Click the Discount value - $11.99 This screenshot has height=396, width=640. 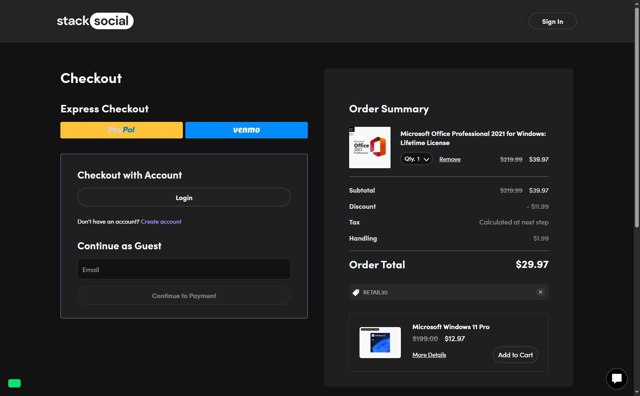coord(537,207)
